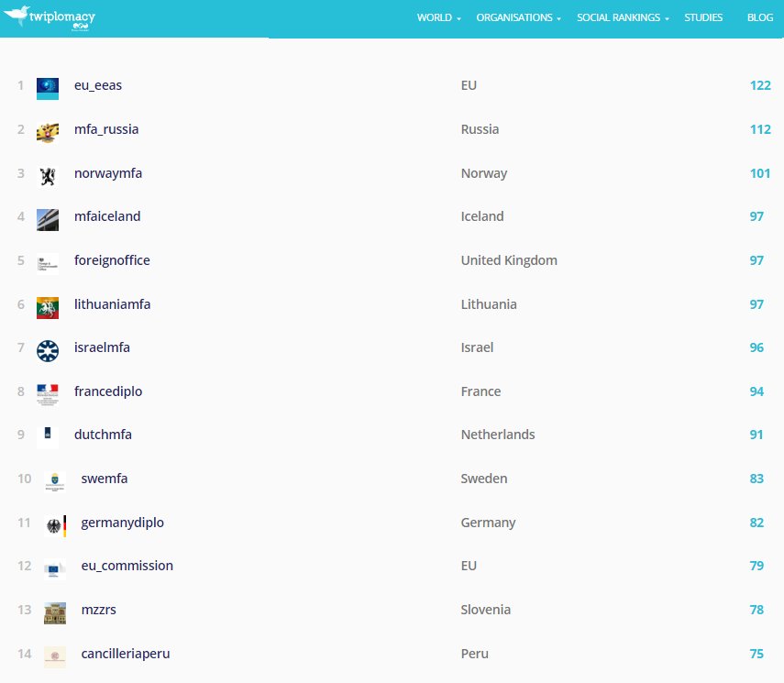Open the norwaymfa lion avatar

[x=48, y=177]
